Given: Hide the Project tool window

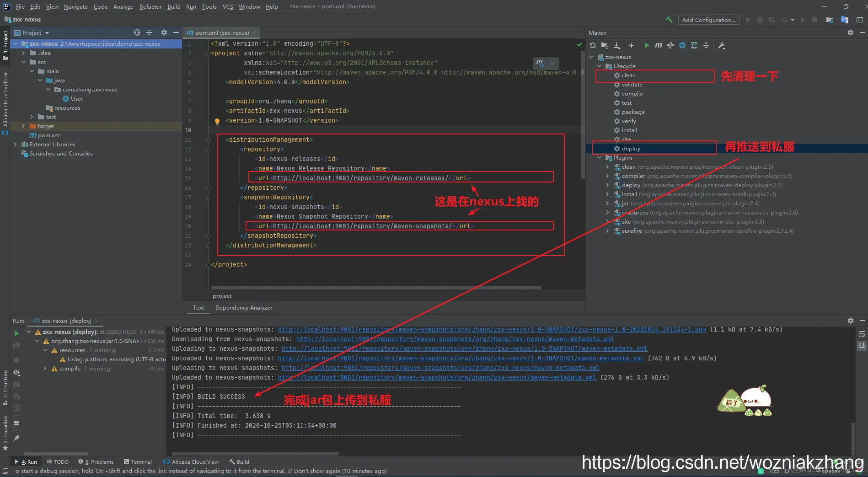Looking at the screenshot, I should (x=176, y=32).
